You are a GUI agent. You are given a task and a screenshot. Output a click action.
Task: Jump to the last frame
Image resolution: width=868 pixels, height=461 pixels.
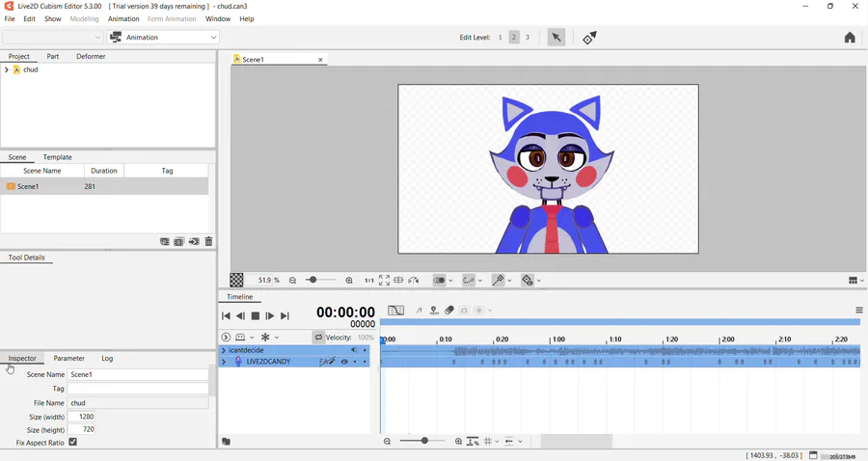tap(285, 316)
